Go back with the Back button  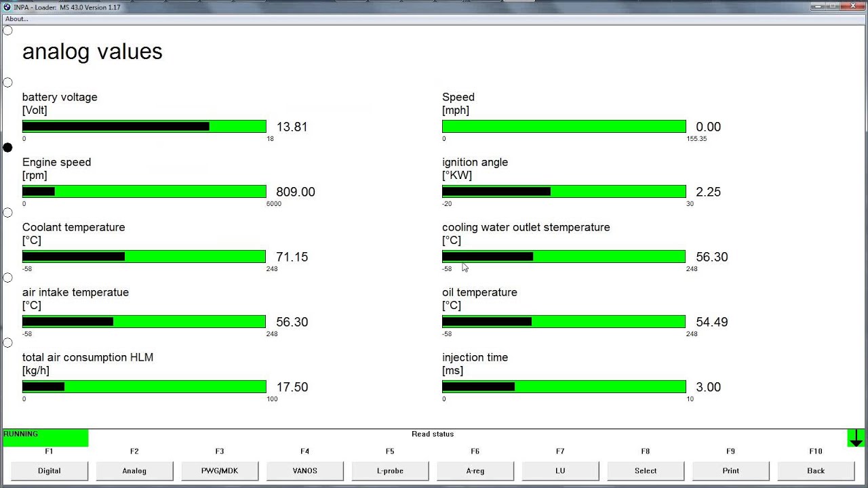tap(816, 470)
